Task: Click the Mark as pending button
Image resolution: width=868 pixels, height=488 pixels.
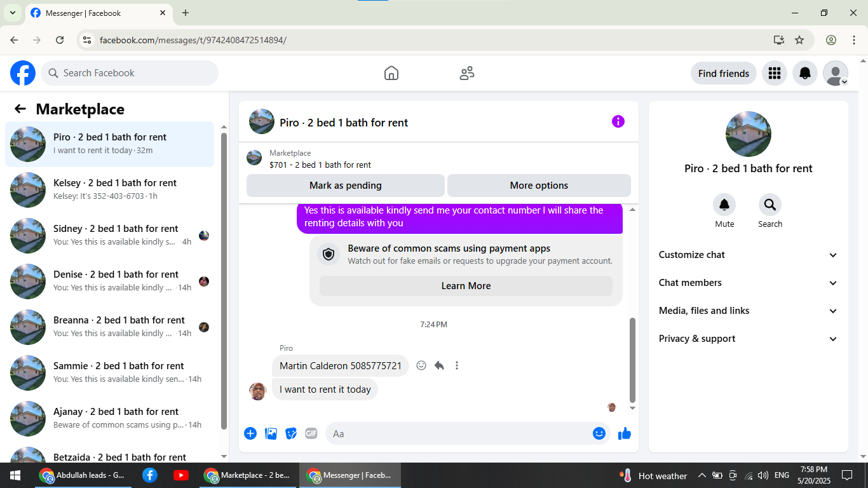Action: (346, 186)
